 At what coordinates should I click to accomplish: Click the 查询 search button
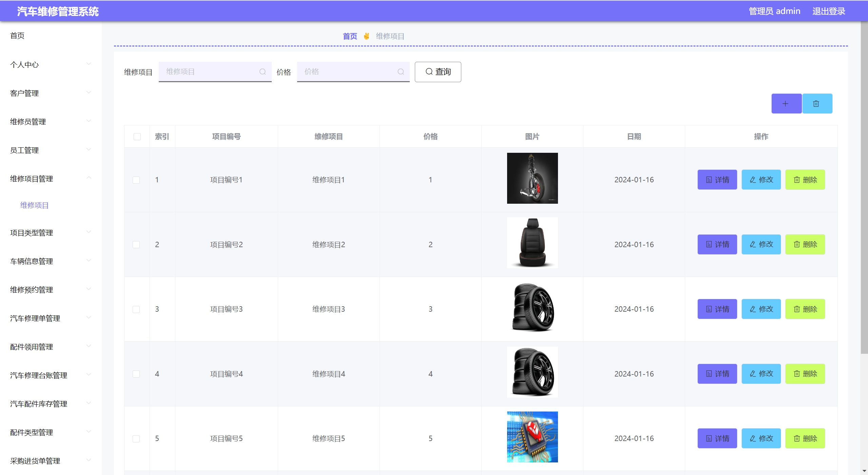[438, 72]
